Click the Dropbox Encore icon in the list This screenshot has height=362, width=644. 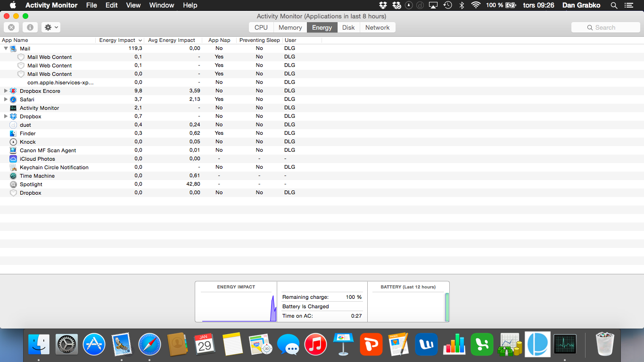(13, 91)
